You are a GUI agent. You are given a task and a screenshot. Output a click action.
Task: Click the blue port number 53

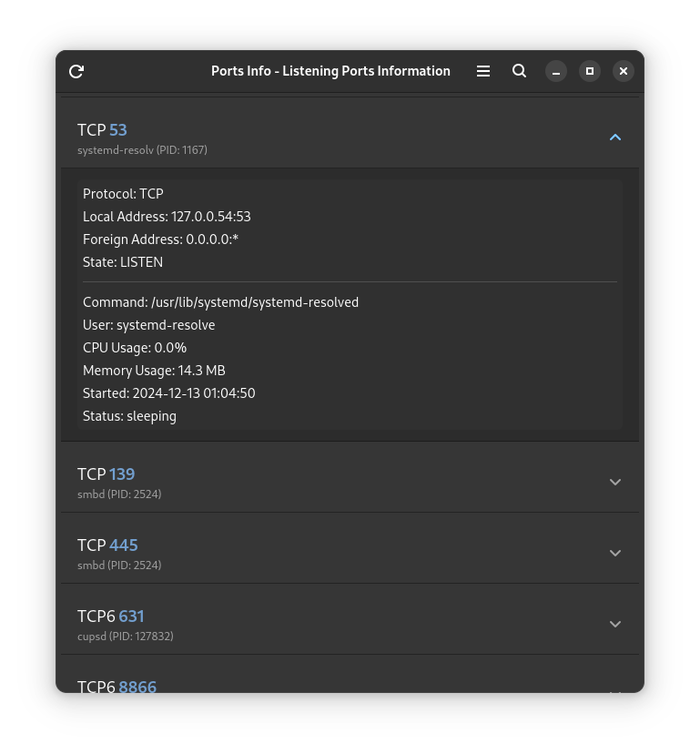click(118, 130)
